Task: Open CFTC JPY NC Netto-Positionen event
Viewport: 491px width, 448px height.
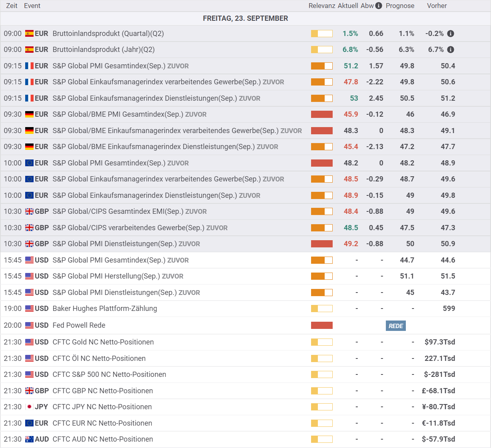Action: [x=102, y=407]
